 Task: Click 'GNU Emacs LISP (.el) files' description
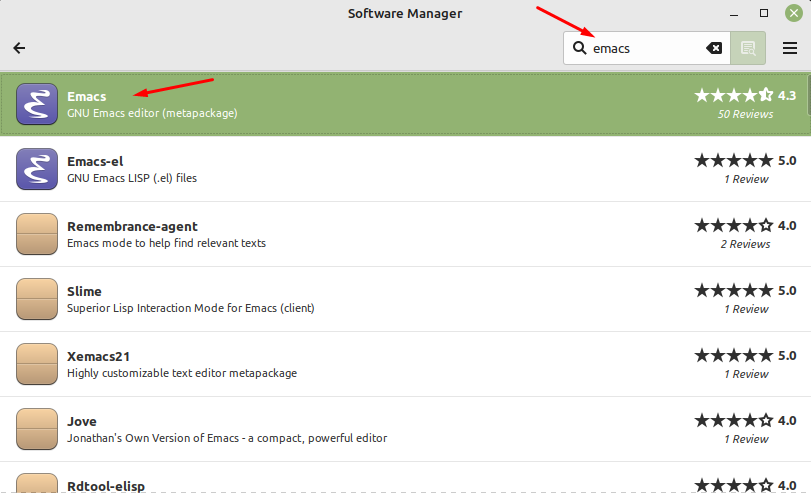coord(132,178)
